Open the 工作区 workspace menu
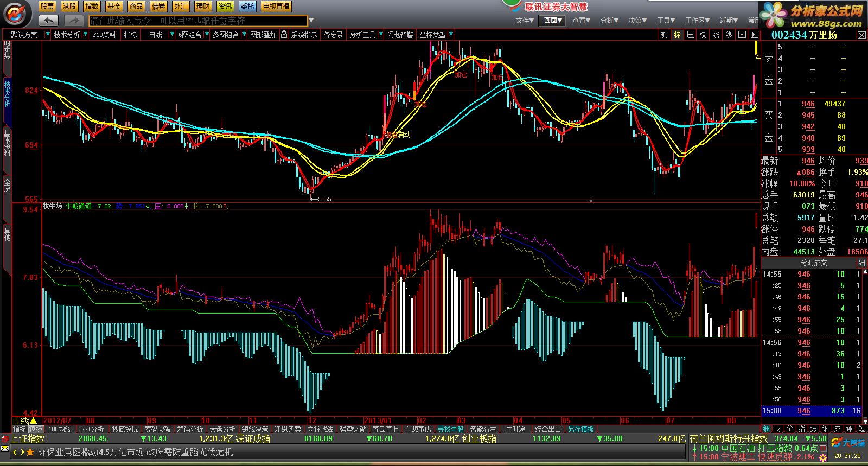The width and height of the screenshot is (868, 466). coord(697,21)
